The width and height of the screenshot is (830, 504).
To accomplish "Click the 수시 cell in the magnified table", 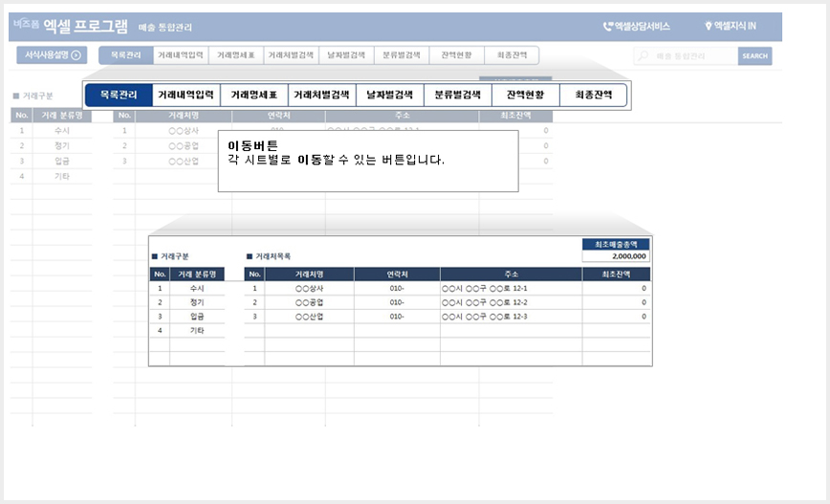I will (197, 289).
